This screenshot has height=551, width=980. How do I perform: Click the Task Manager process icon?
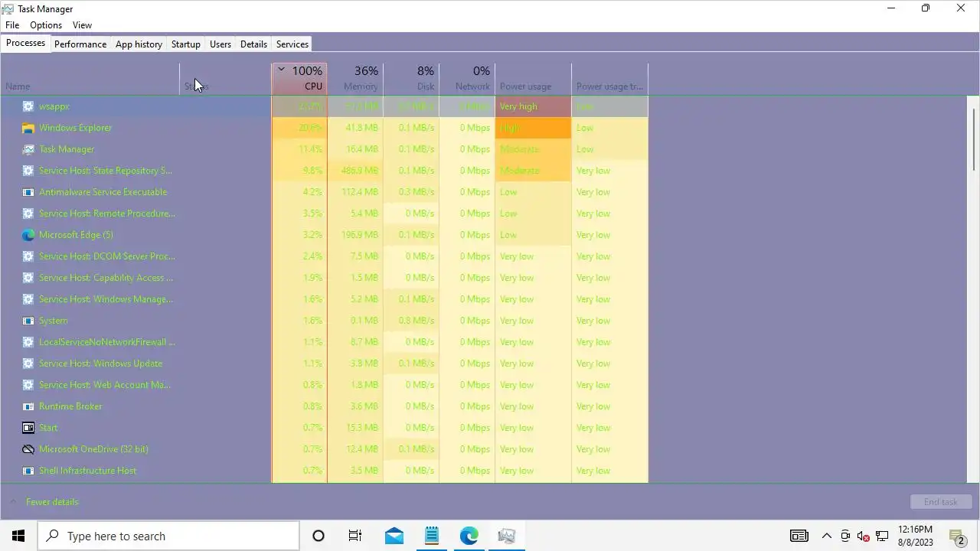pos(28,149)
